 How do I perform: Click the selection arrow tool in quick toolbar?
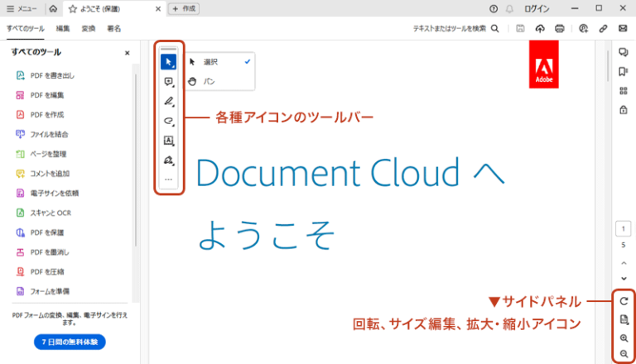point(168,62)
